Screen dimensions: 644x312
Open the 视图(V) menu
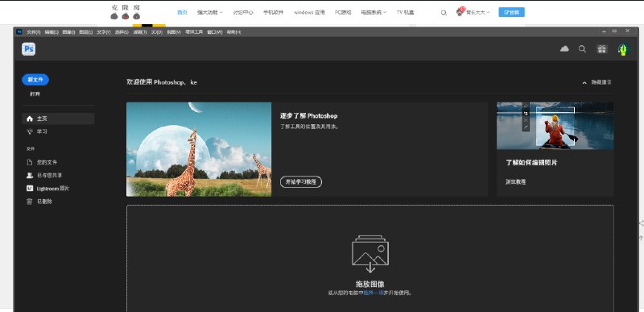(174, 31)
